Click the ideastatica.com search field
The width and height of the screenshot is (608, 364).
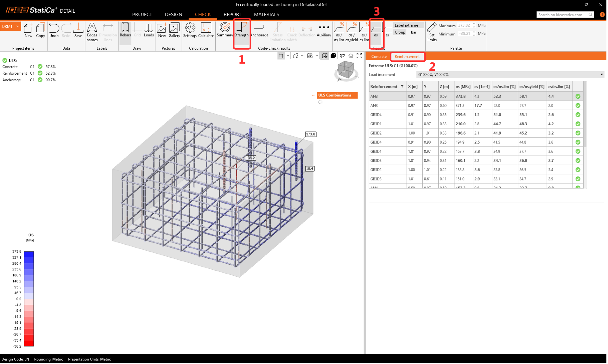[x=562, y=15]
